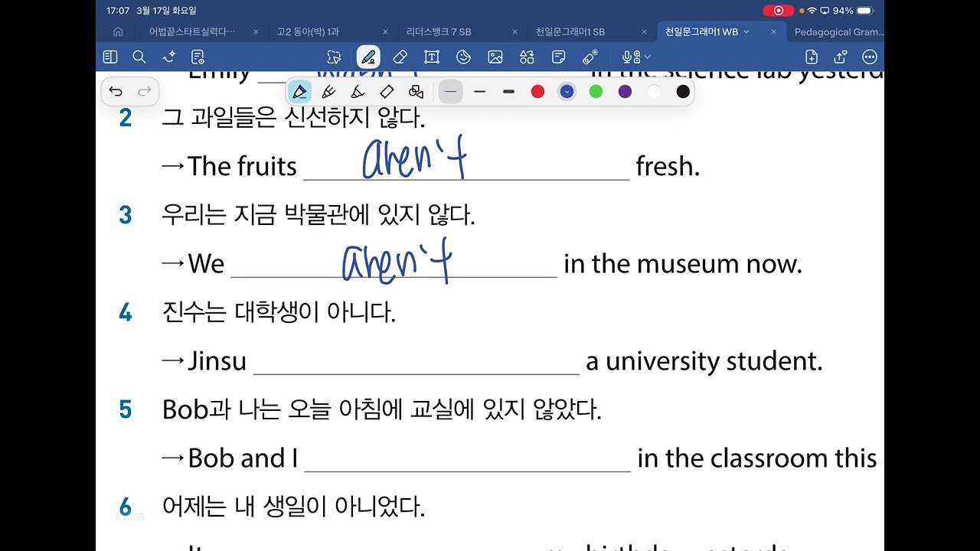980x551 pixels.
Task: Tap the text 우리는 지금 박물관에 있지 않다.
Action: click(318, 215)
